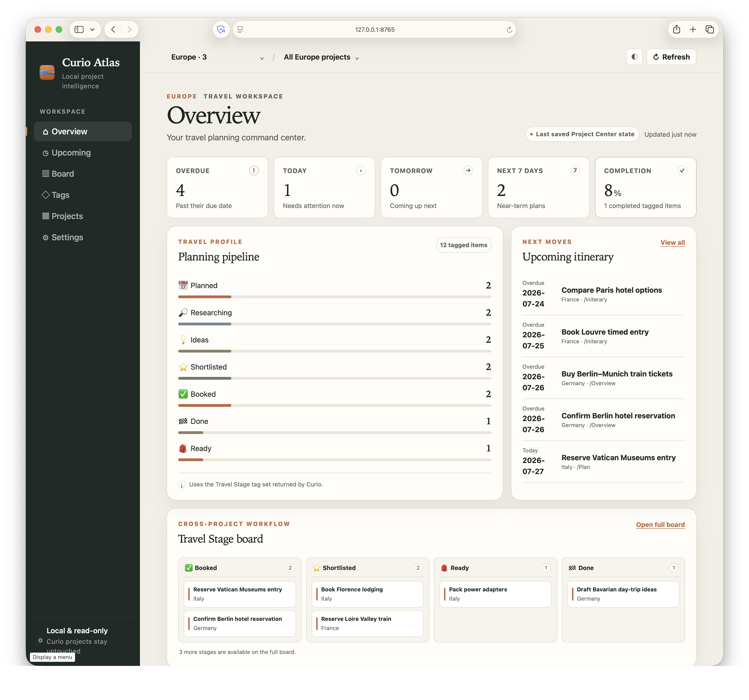Click the Booked green check icon in pipeline
This screenshot has height=700, width=749.
[x=183, y=394]
